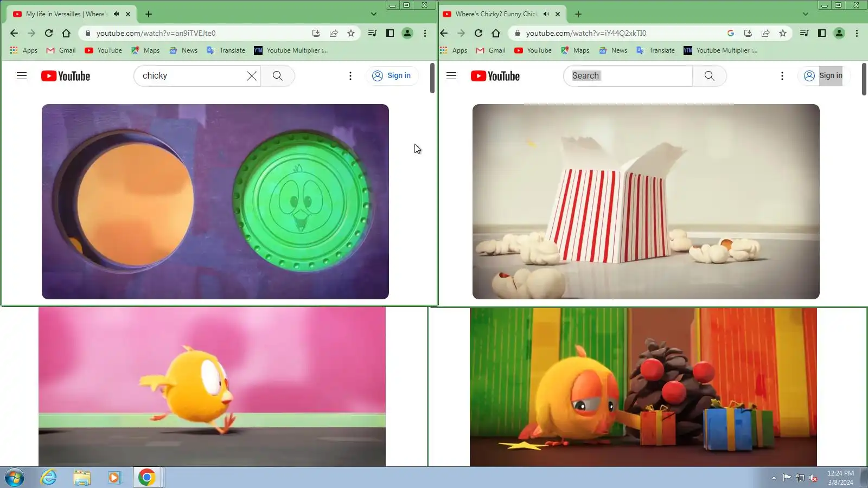Close the Where's Chicky tab
868x488 pixels.
point(558,14)
